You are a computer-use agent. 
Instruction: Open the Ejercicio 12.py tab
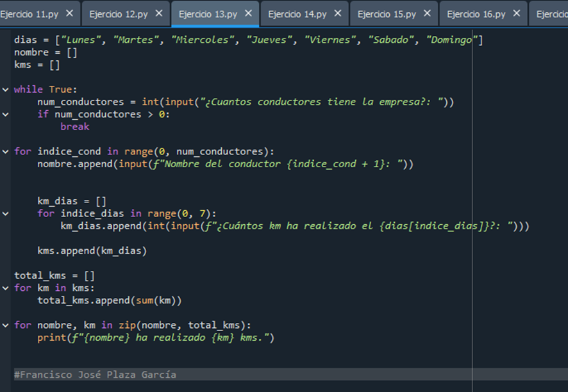119,14
